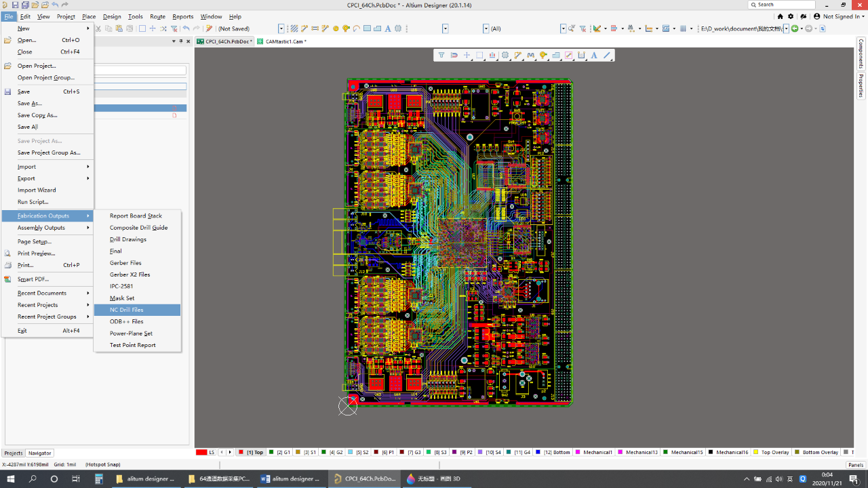Click the Paint 3D taskbar item
This screenshot has height=488, width=868.
pyautogui.click(x=436, y=479)
